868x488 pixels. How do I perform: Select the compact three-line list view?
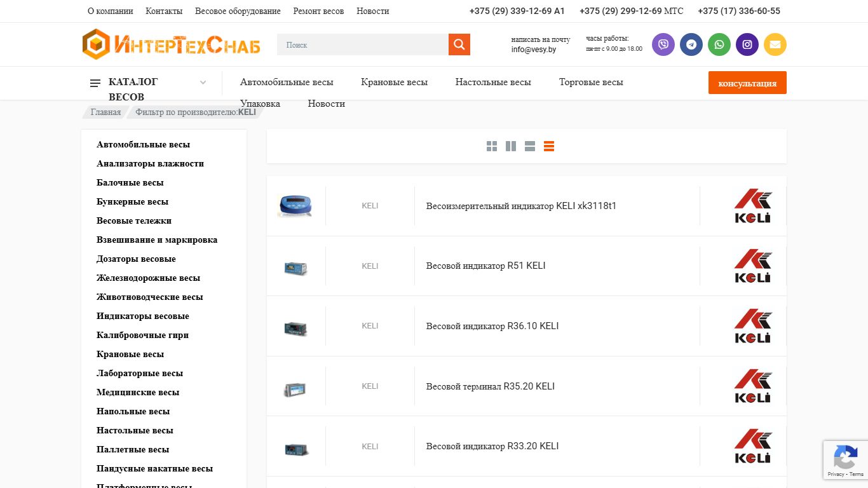click(549, 146)
